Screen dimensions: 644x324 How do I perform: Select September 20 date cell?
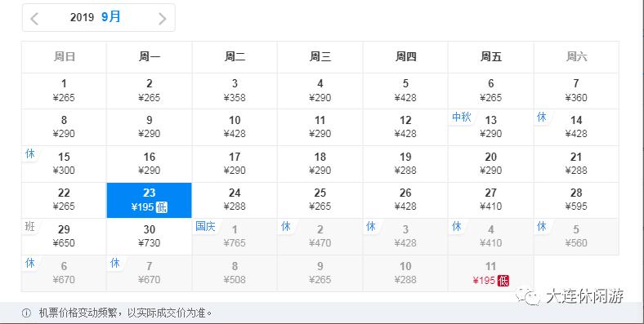click(491, 164)
